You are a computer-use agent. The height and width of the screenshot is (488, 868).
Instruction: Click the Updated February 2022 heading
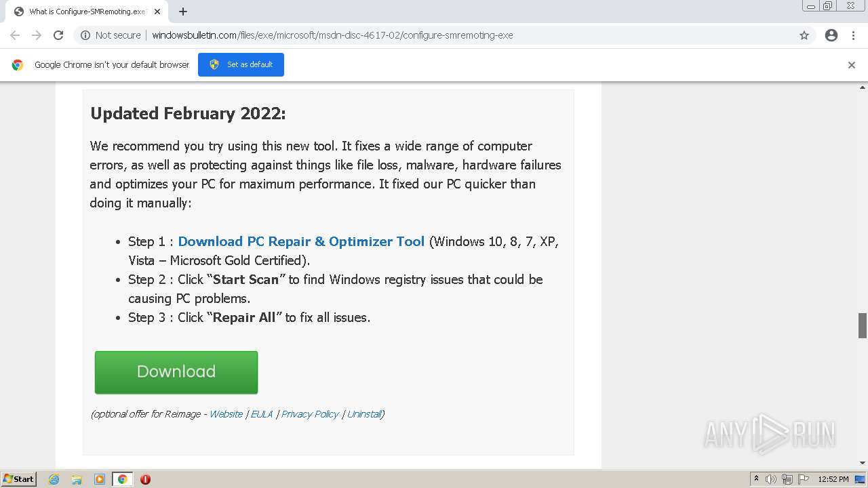tap(188, 113)
